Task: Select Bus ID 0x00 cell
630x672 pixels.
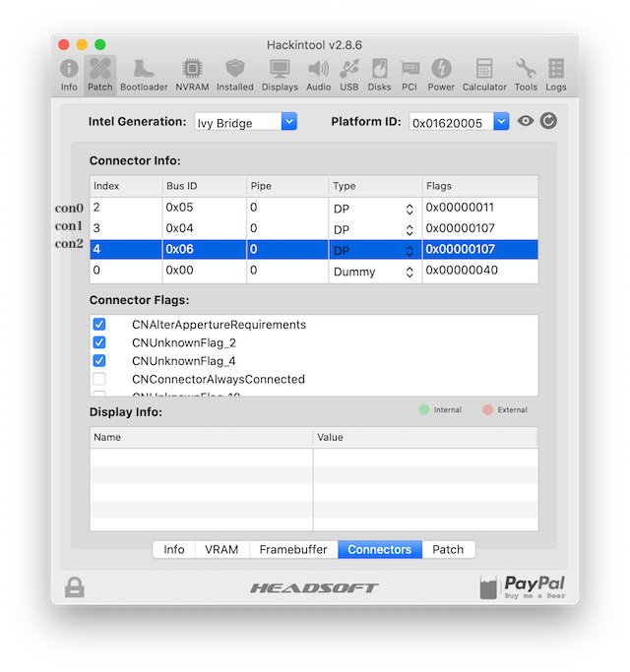Action: 205,271
